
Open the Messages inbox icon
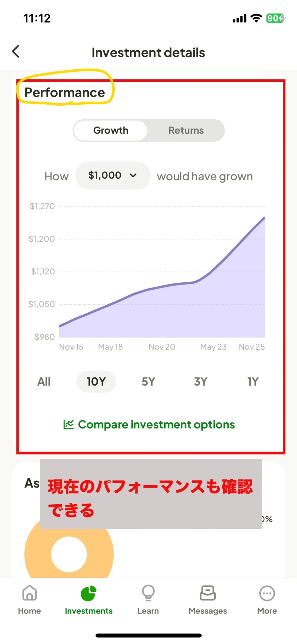(208, 593)
